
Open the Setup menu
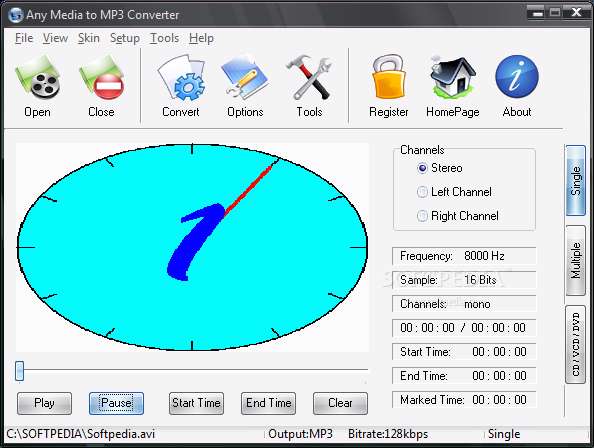[125, 38]
